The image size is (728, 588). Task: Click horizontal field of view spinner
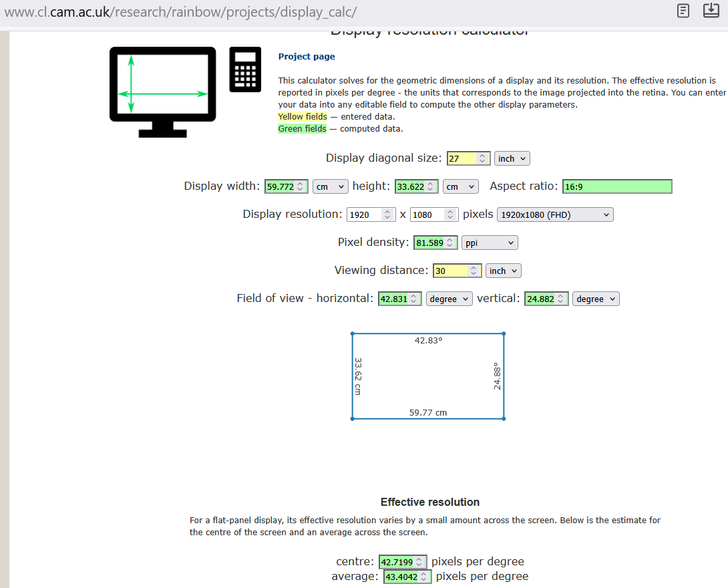(x=413, y=299)
